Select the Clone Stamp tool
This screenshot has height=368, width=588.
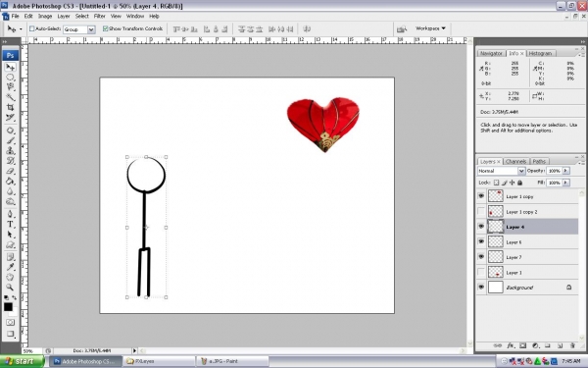tap(10, 150)
